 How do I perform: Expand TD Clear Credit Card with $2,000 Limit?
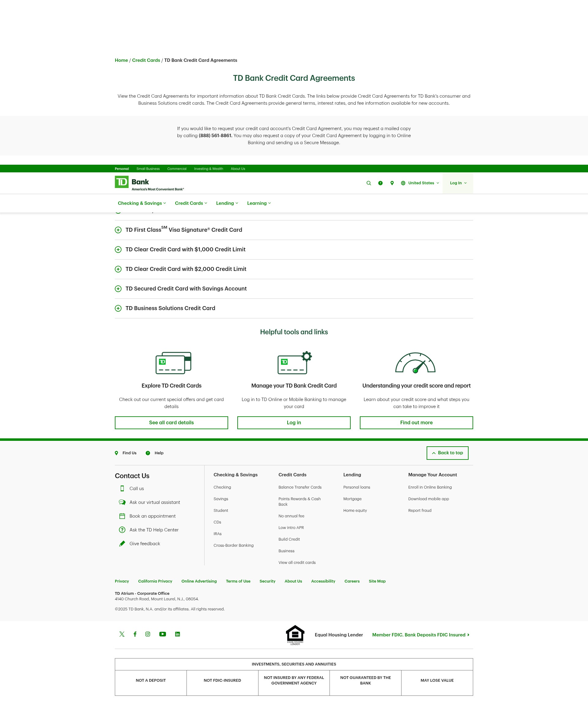coord(294,269)
